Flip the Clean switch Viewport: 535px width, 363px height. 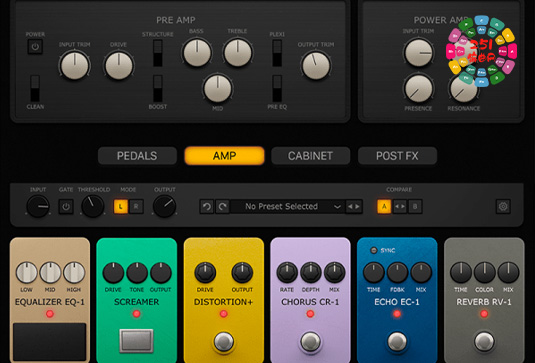coord(35,88)
